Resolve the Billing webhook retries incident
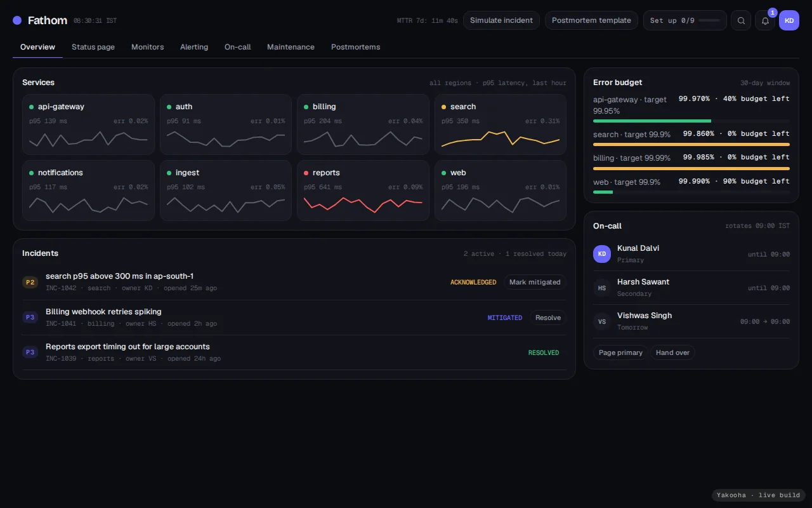812x508 pixels. pos(548,317)
